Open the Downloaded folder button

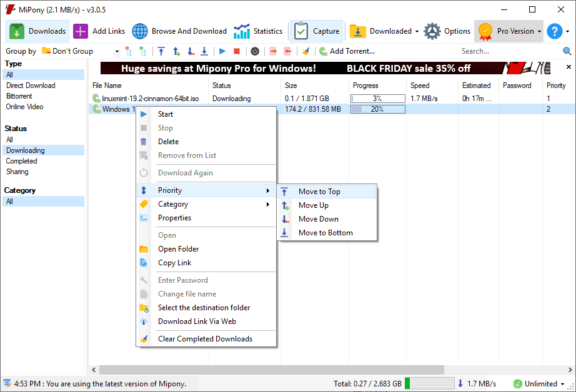pos(380,31)
